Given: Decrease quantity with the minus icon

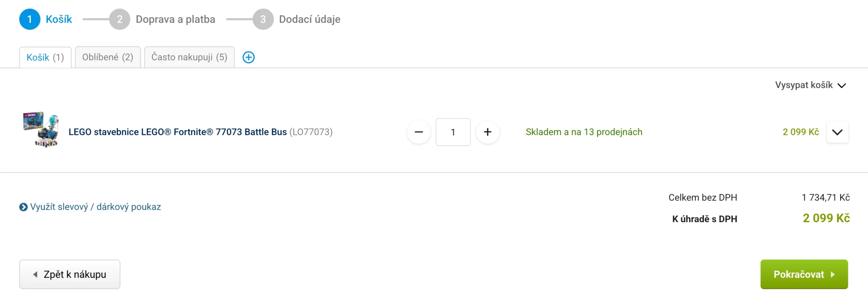Looking at the screenshot, I should 419,132.
